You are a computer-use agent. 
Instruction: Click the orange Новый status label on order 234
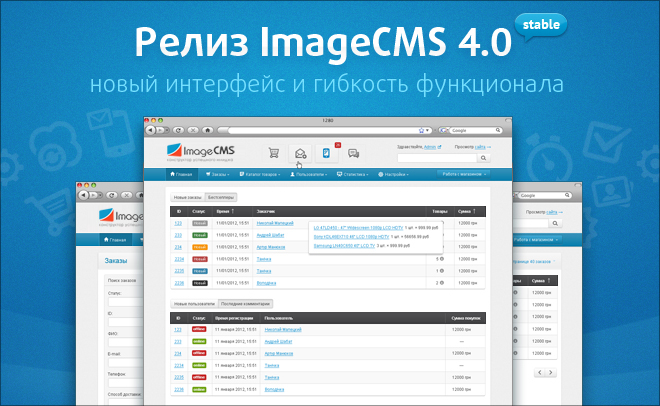pos(200,247)
